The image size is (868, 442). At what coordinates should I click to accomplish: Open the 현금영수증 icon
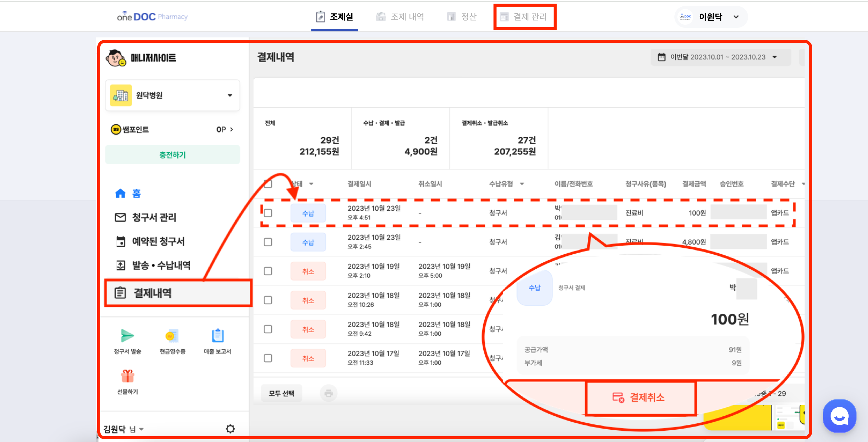pos(172,335)
